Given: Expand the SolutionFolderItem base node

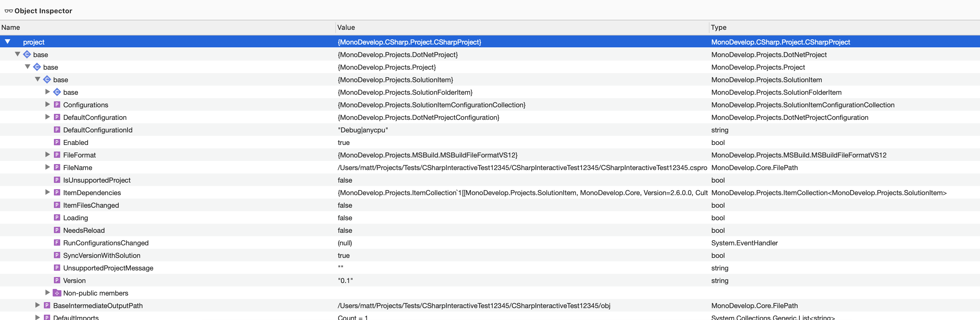Looking at the screenshot, I should coord(48,92).
